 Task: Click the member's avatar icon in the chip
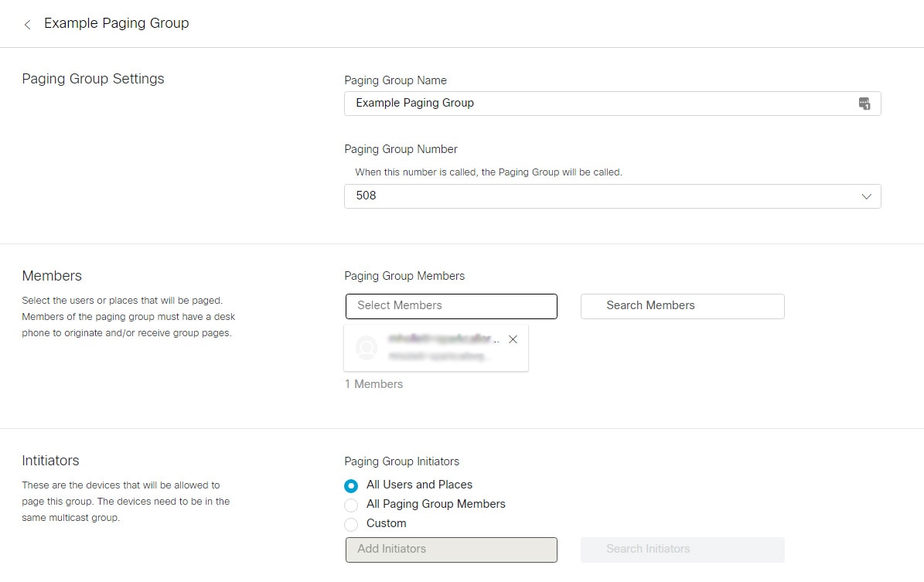pyautogui.click(x=366, y=347)
